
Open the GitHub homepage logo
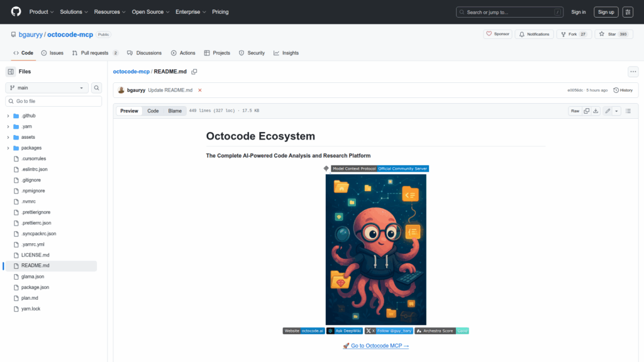click(16, 12)
